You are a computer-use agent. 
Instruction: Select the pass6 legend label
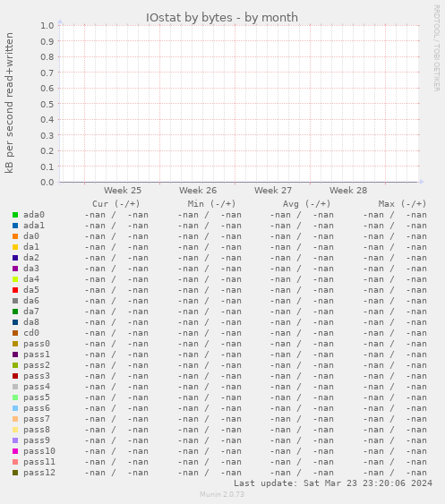point(37,408)
